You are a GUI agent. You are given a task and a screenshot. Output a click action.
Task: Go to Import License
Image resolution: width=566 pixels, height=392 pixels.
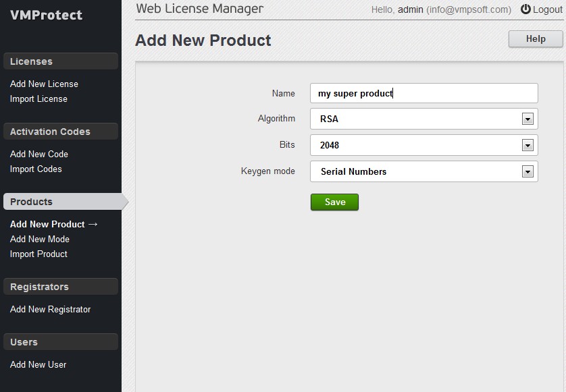[38, 99]
